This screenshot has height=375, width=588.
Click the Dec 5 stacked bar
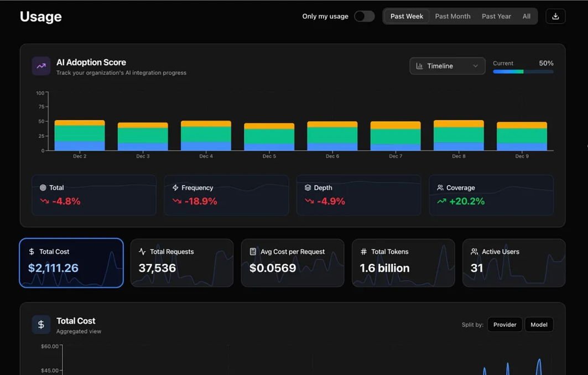pyautogui.click(x=269, y=137)
